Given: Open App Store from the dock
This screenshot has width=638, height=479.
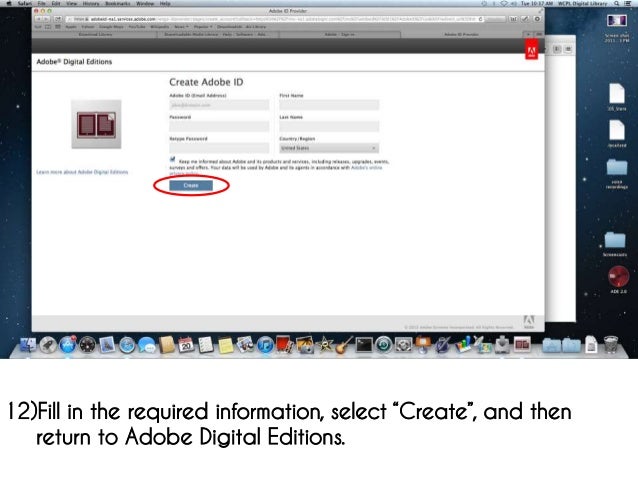Looking at the screenshot, I should pyautogui.click(x=68, y=345).
